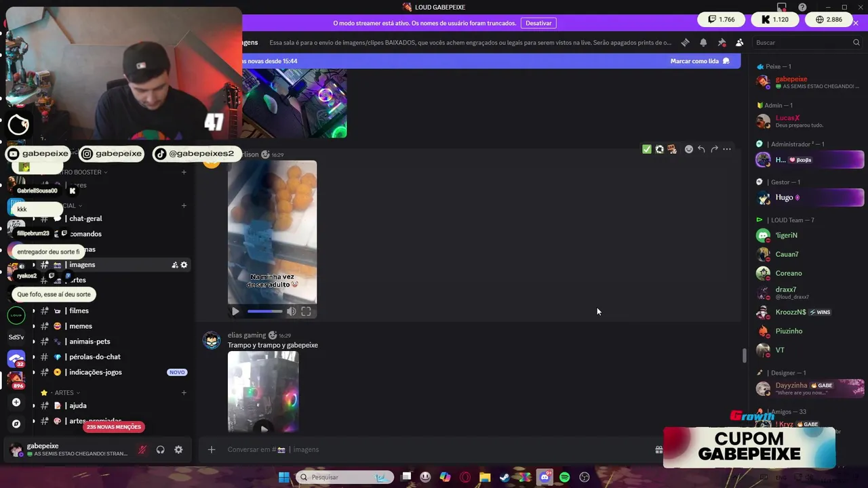Open KroozzN$ member profile
Screen dimensions: 868x488
(807, 312)
